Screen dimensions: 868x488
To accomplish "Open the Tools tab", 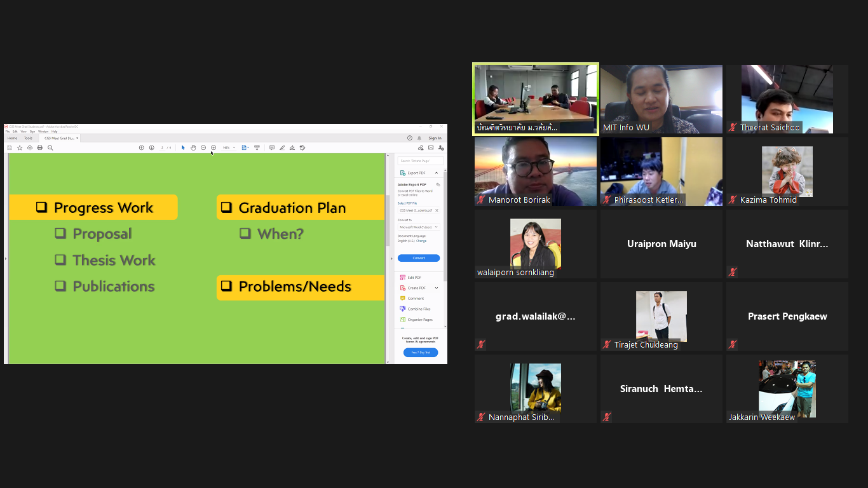I will [28, 138].
